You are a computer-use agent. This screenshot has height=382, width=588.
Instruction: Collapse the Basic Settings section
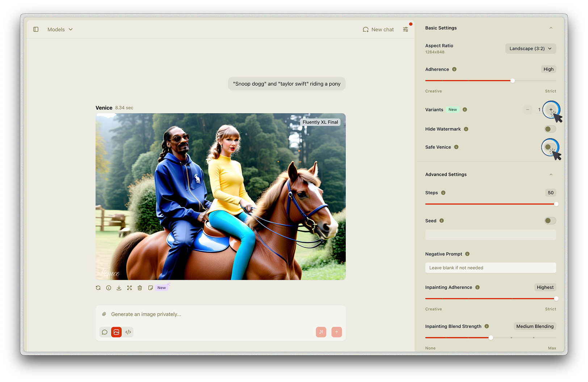[551, 28]
